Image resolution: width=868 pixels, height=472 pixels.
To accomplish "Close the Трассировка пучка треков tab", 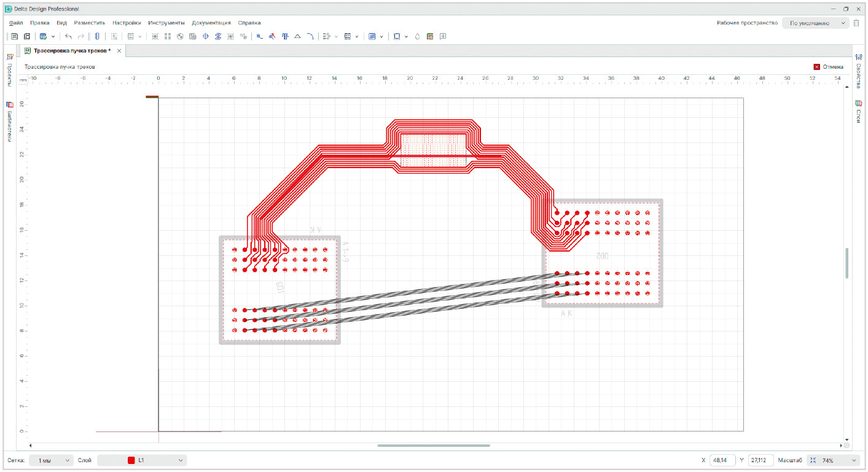I will tap(119, 50).
